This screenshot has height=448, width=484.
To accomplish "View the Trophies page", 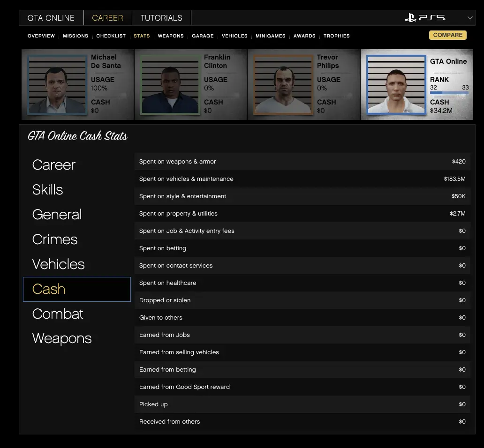I will point(336,36).
